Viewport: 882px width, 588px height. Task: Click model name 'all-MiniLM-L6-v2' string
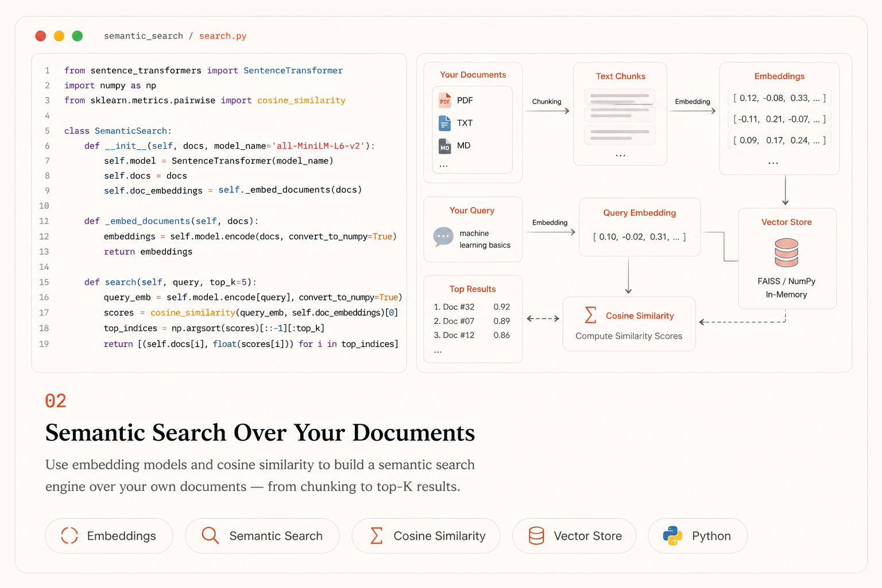(x=318, y=146)
